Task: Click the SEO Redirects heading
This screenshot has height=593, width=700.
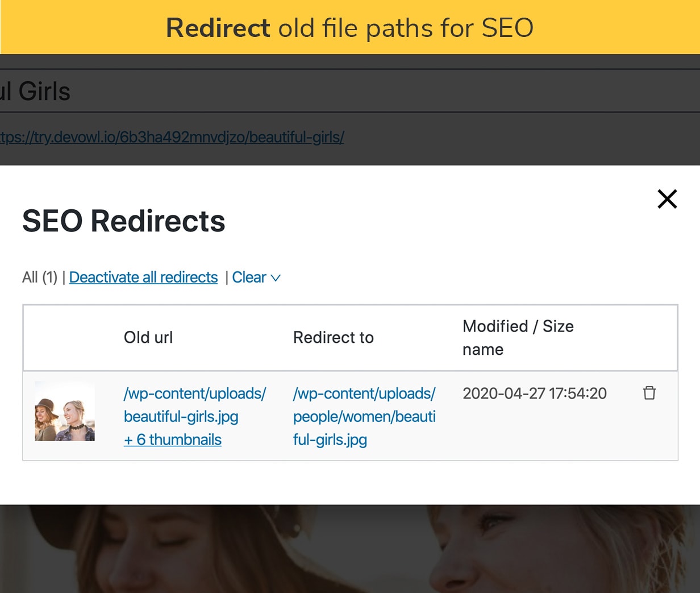Action: click(124, 221)
